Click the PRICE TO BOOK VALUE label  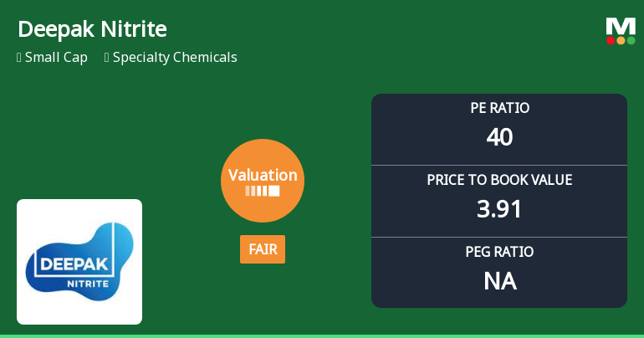pos(499,180)
